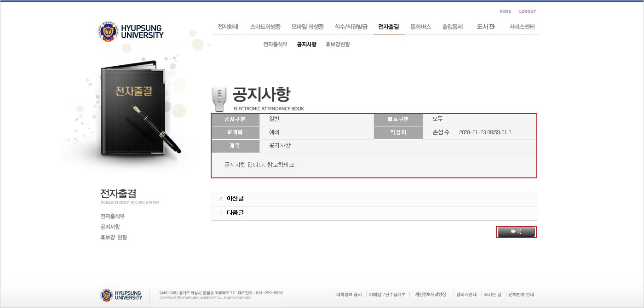Click the author name 손성수
644x308 pixels.
pyautogui.click(x=441, y=132)
